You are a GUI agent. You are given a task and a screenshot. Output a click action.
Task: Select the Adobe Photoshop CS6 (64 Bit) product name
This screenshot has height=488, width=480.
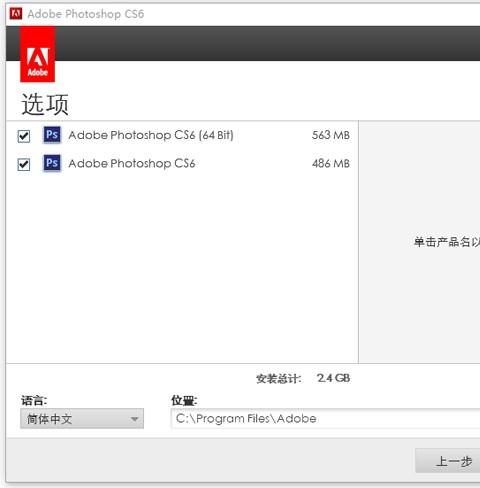coord(151,135)
